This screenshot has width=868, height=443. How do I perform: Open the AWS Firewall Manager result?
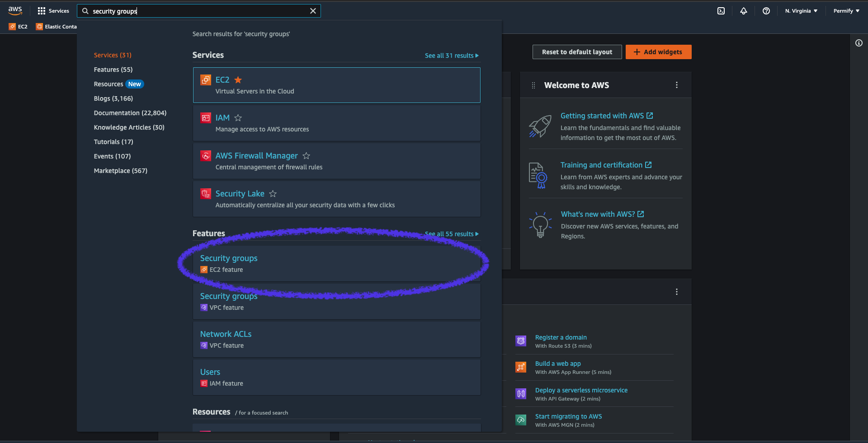(x=256, y=156)
